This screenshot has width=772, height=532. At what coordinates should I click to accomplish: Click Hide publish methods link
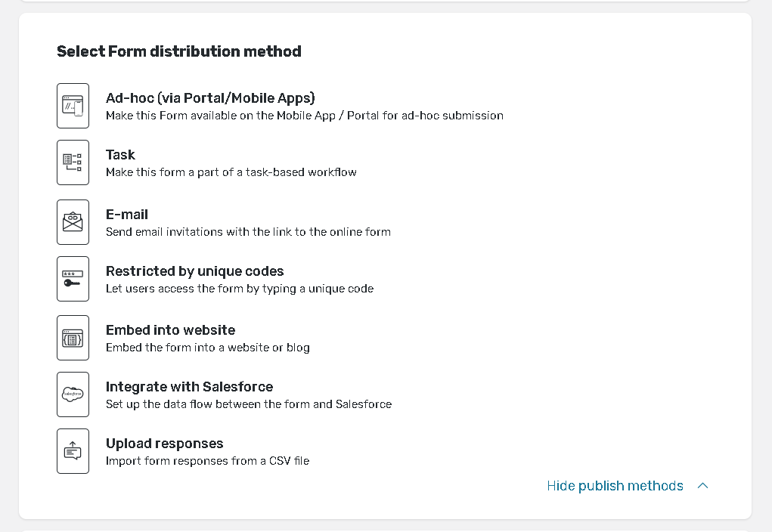(615, 486)
